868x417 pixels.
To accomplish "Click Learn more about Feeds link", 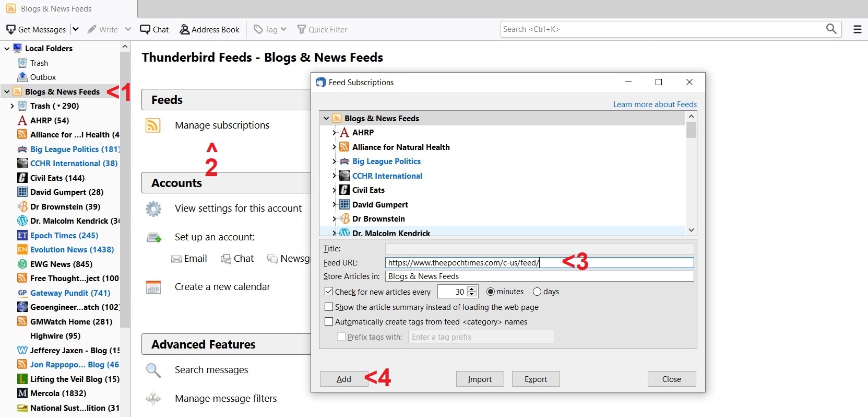I will coord(655,105).
